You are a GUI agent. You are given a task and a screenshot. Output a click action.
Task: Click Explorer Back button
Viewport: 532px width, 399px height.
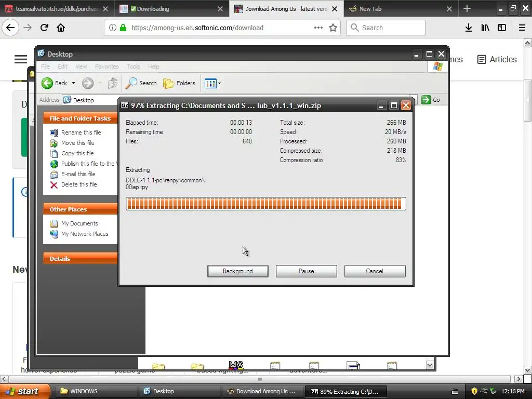coord(54,83)
